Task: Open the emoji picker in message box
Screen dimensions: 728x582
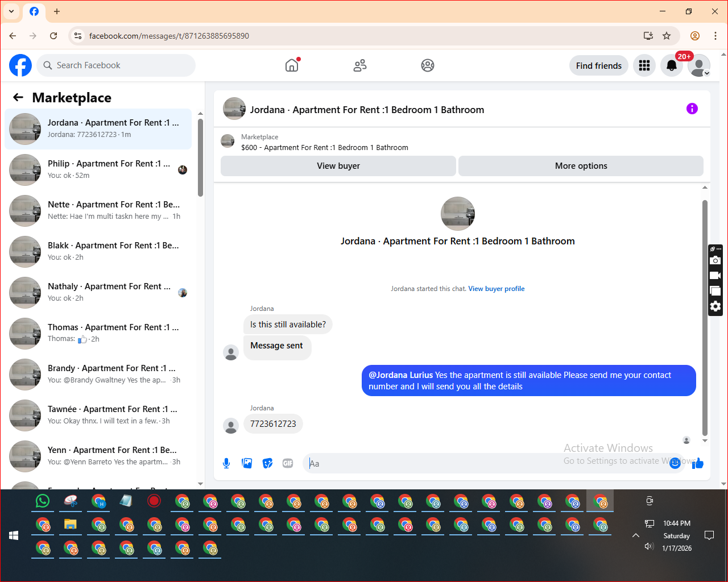Action: [x=675, y=463]
